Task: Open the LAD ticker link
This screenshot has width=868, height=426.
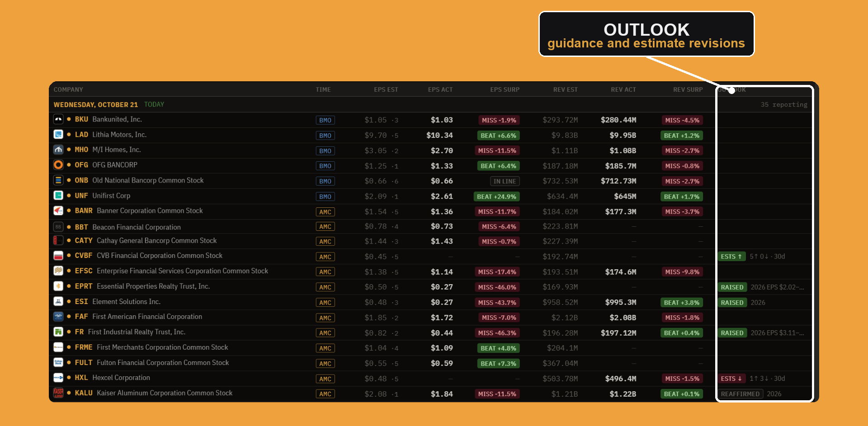Action: [81, 135]
